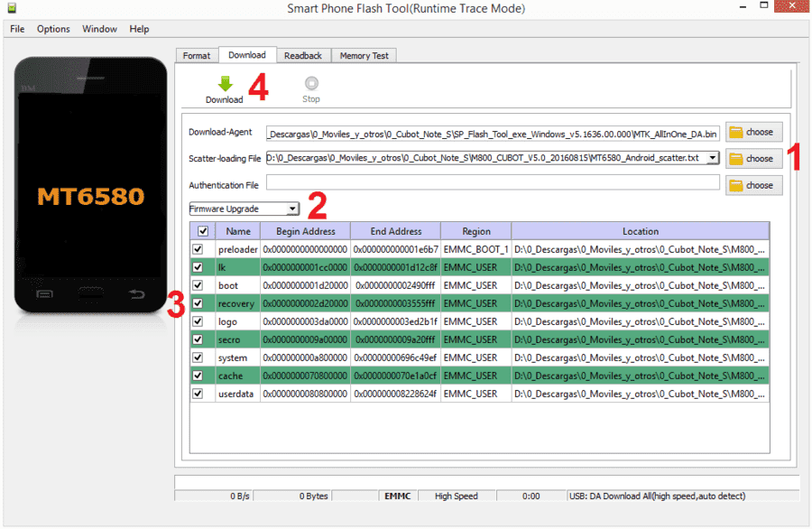Click the userdata name cell

[x=237, y=394]
